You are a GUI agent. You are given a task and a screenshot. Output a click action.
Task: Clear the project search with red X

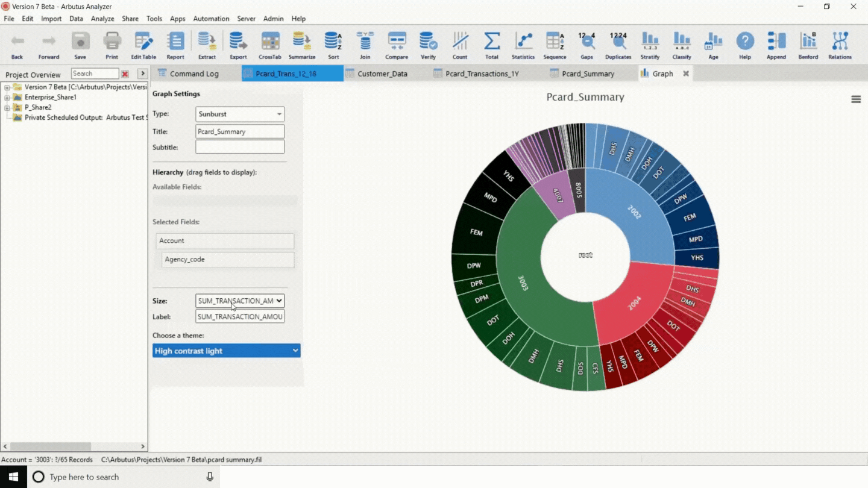[125, 74]
